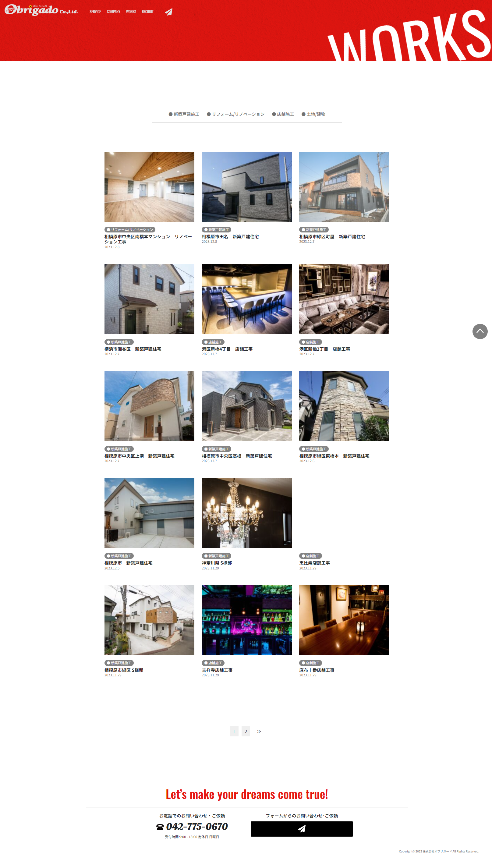
Task: Open the neon bar photo thumbnail
Action: 246,620
